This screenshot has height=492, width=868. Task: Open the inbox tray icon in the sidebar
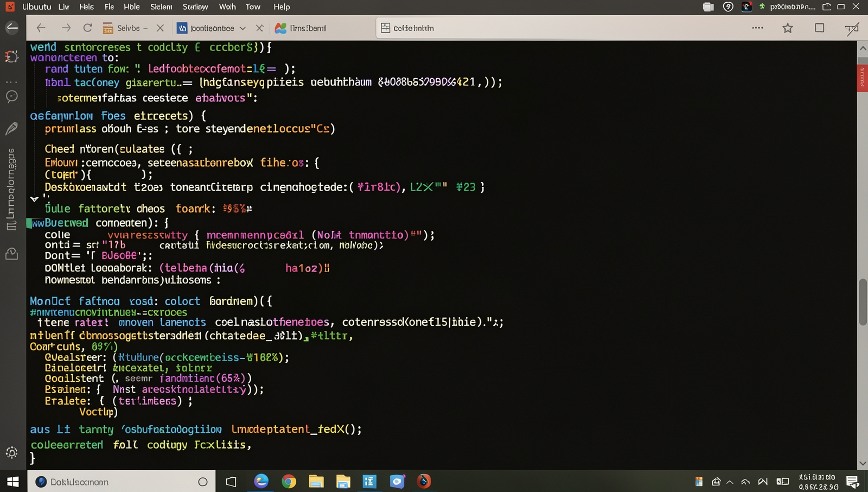tap(11, 254)
